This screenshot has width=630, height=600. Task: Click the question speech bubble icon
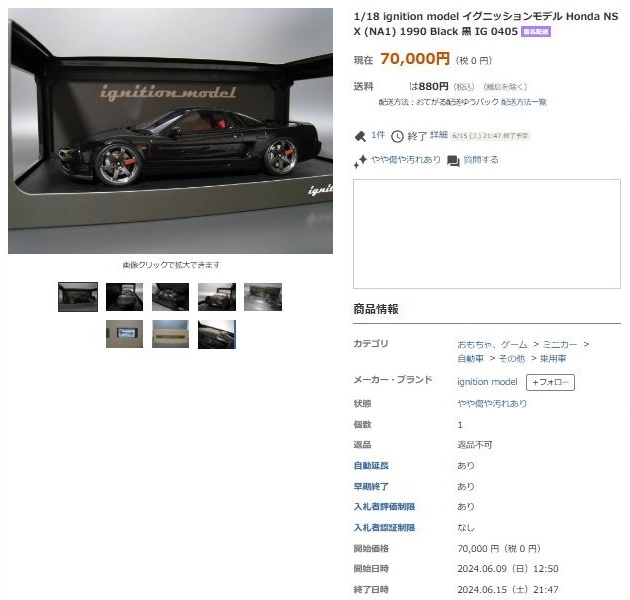[x=453, y=161]
